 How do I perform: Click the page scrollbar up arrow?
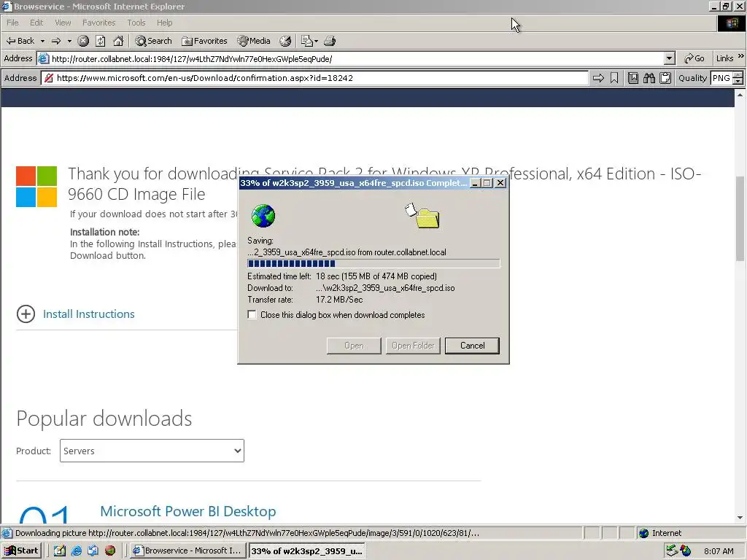740,95
